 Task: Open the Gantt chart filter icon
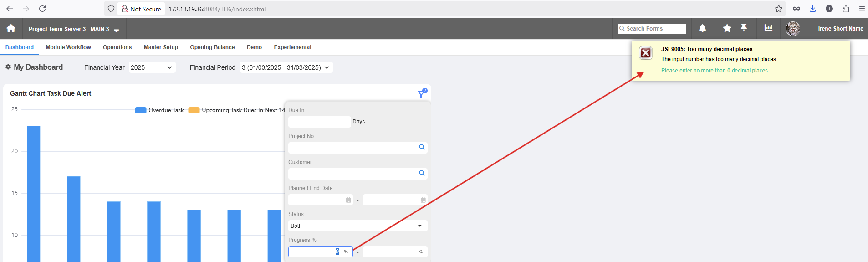[x=422, y=93]
